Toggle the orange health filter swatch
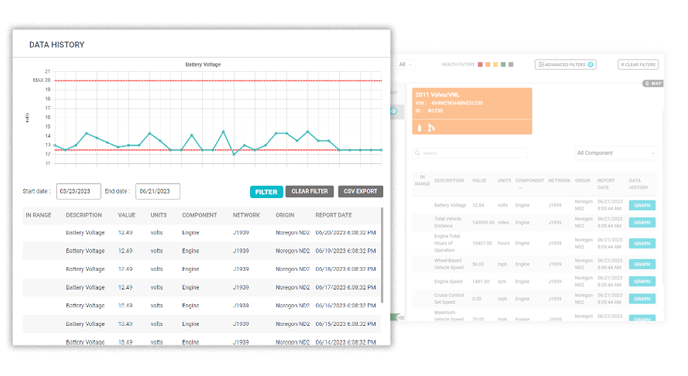Image resolution: width=688 pixels, height=376 pixels. pyautogui.click(x=488, y=64)
